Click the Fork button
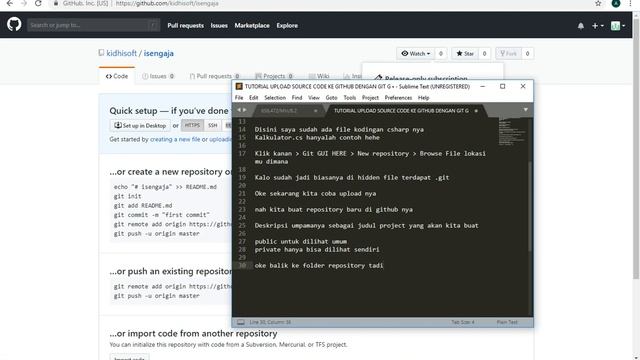640x360 pixels. [x=508, y=53]
